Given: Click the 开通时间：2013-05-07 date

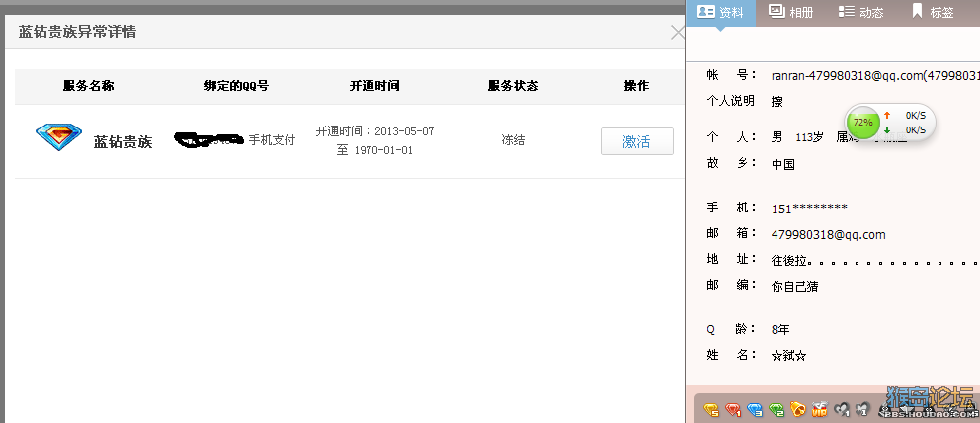Looking at the screenshot, I should tap(374, 131).
